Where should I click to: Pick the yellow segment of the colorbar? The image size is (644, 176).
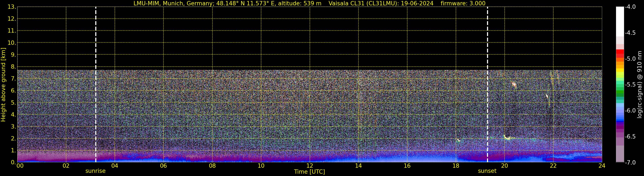(620, 70)
